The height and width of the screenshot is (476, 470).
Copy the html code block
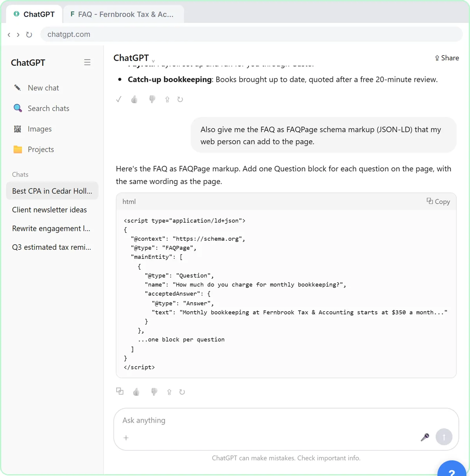pyautogui.click(x=438, y=202)
